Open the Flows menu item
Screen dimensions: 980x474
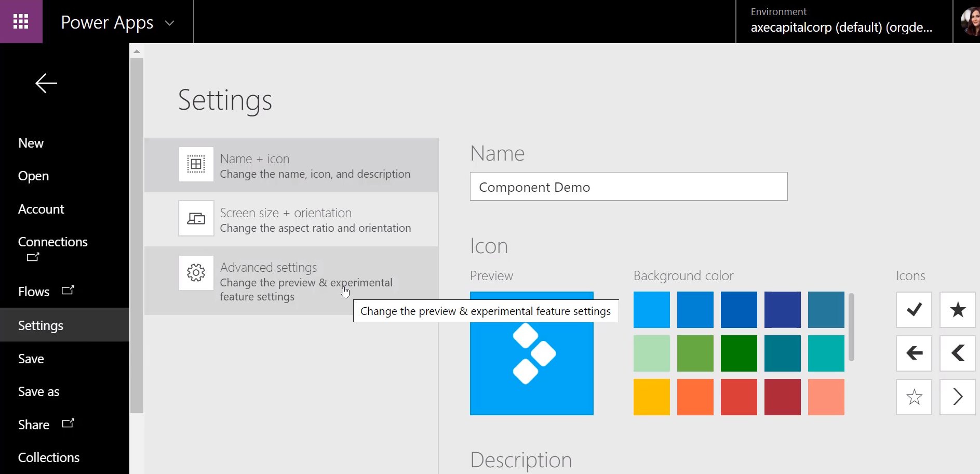click(x=34, y=292)
